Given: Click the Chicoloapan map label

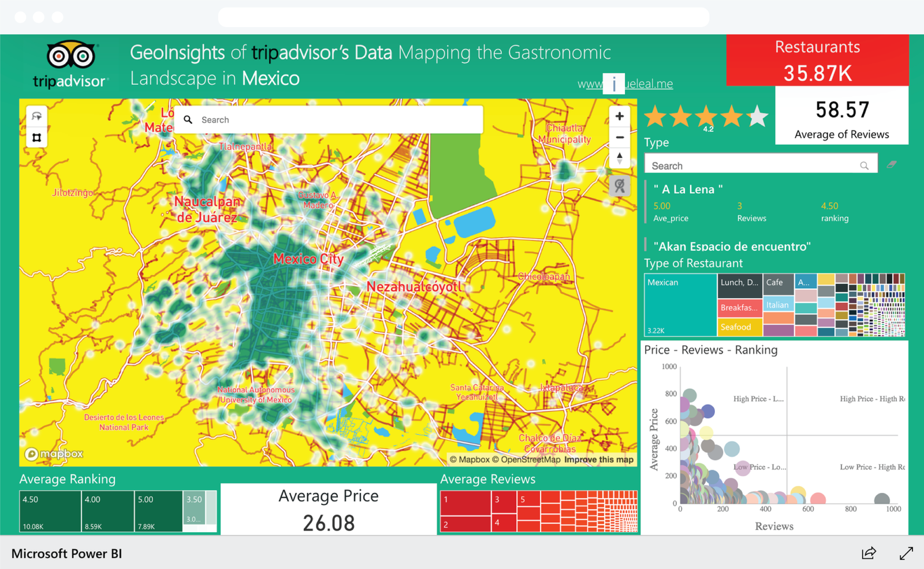Looking at the screenshot, I should pyautogui.click(x=544, y=276).
